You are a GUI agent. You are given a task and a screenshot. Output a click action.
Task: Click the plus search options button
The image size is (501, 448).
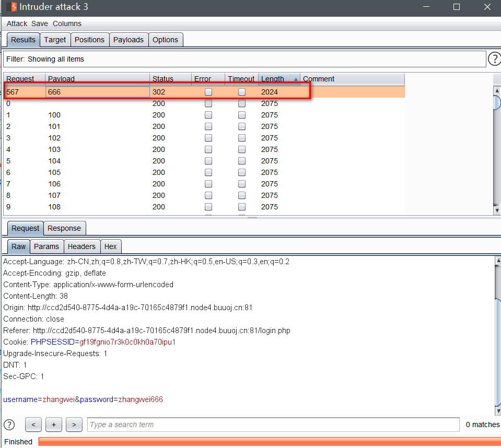(x=54, y=425)
